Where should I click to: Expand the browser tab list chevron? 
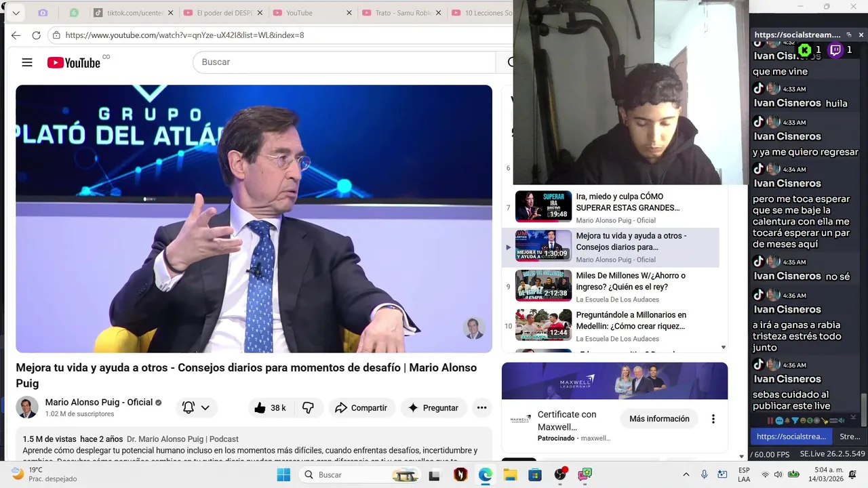tap(16, 13)
